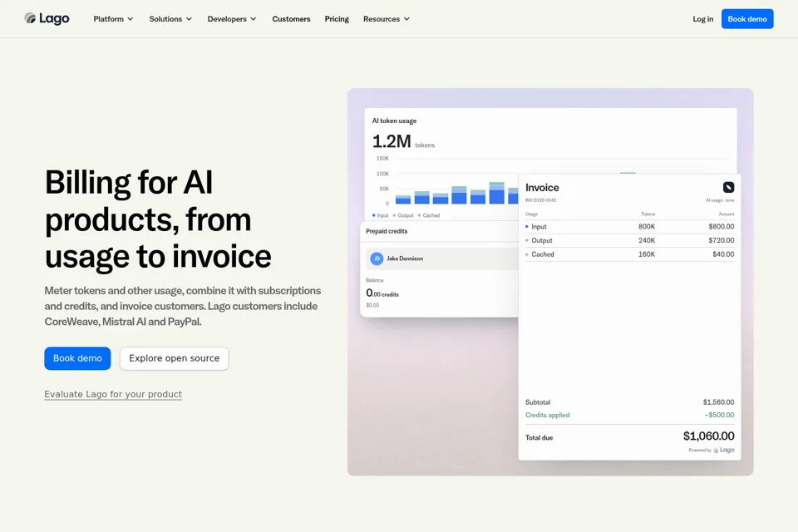Click the Subtotal $1,560.00 amount

pyautogui.click(x=718, y=402)
